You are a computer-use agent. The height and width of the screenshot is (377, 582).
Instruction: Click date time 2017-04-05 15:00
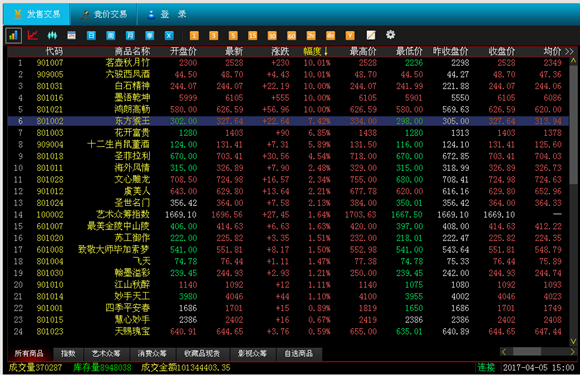coord(538,368)
